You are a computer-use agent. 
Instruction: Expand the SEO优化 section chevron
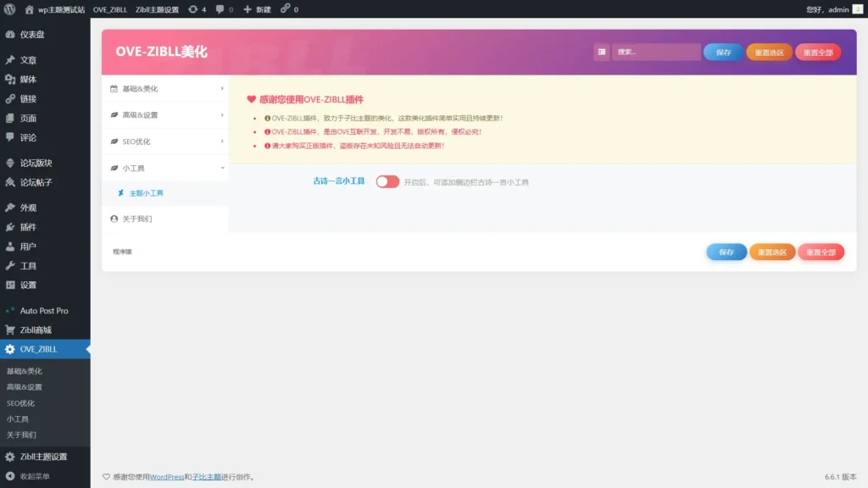222,141
